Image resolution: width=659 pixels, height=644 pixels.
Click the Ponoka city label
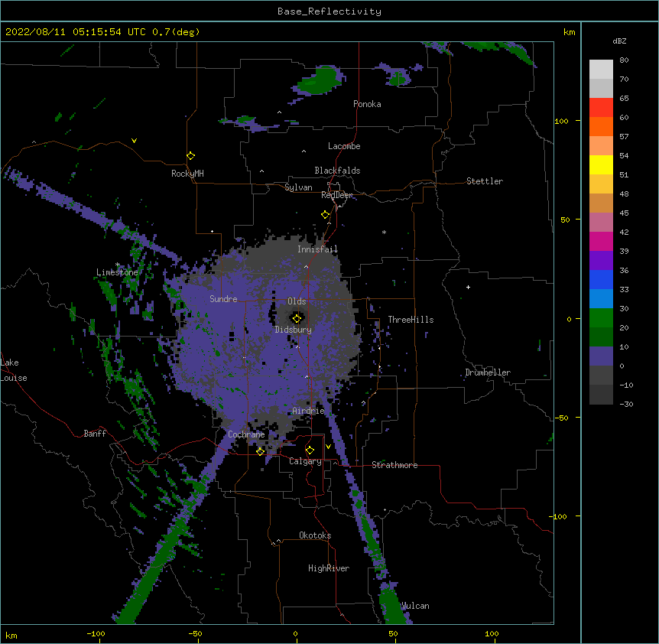pos(367,104)
